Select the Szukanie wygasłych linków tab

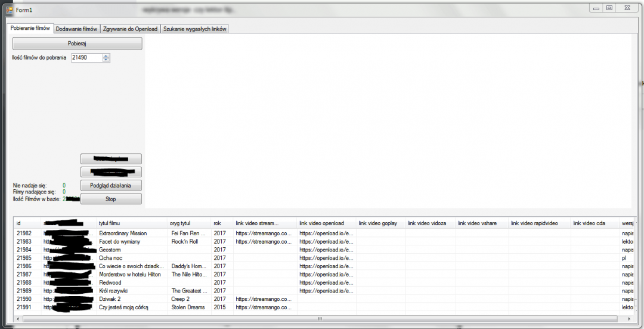(194, 29)
